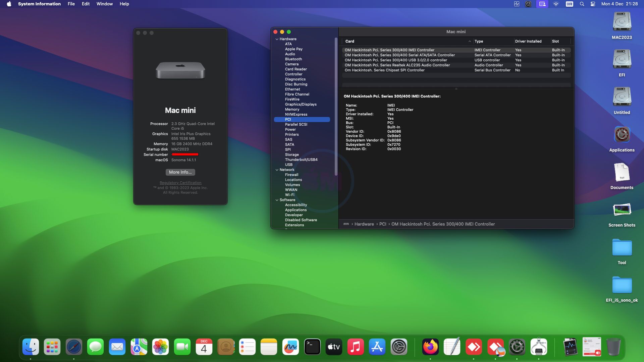Select the IMEI Controller card row
The image size is (644, 362).
(x=456, y=50)
